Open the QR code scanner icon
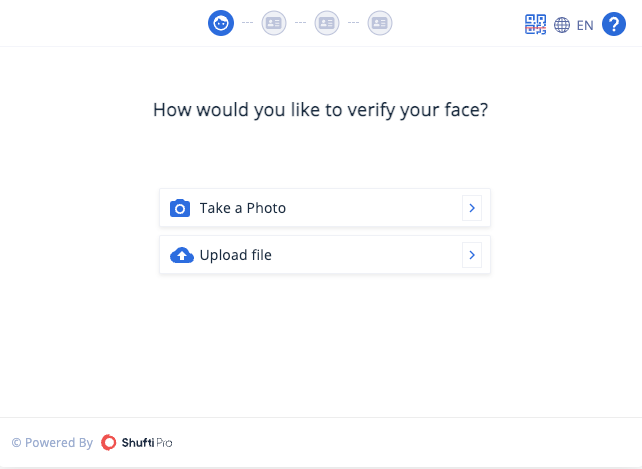 tap(536, 25)
